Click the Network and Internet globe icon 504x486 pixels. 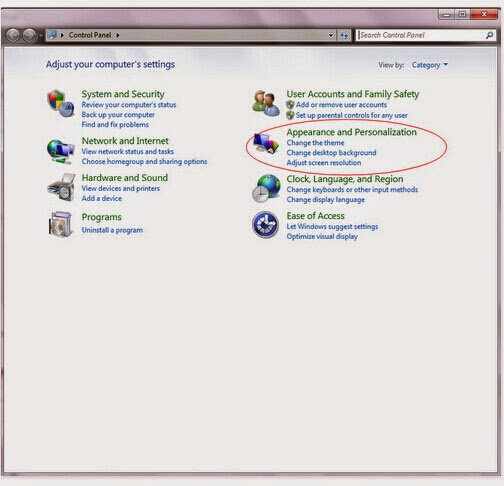(x=60, y=152)
